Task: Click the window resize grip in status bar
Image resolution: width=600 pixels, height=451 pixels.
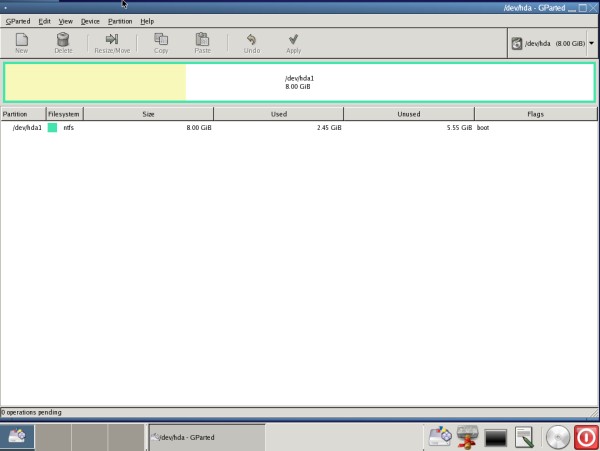Action: tap(594, 412)
